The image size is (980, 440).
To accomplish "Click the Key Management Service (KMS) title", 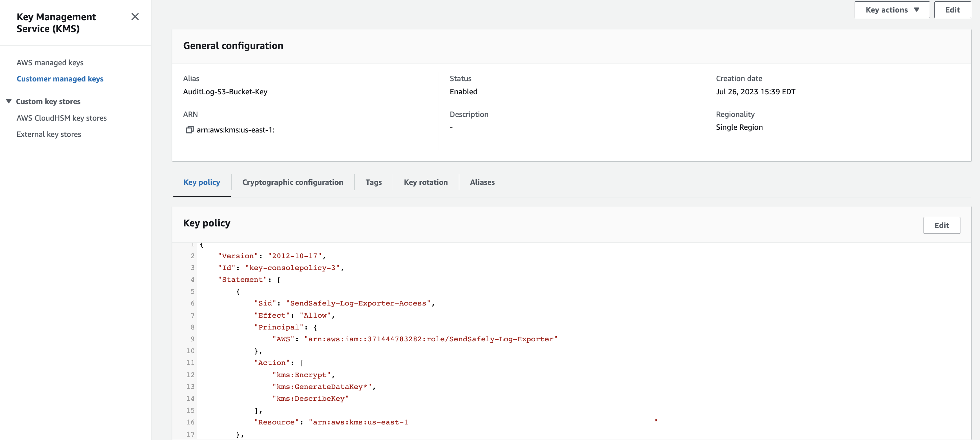I will pos(56,23).
